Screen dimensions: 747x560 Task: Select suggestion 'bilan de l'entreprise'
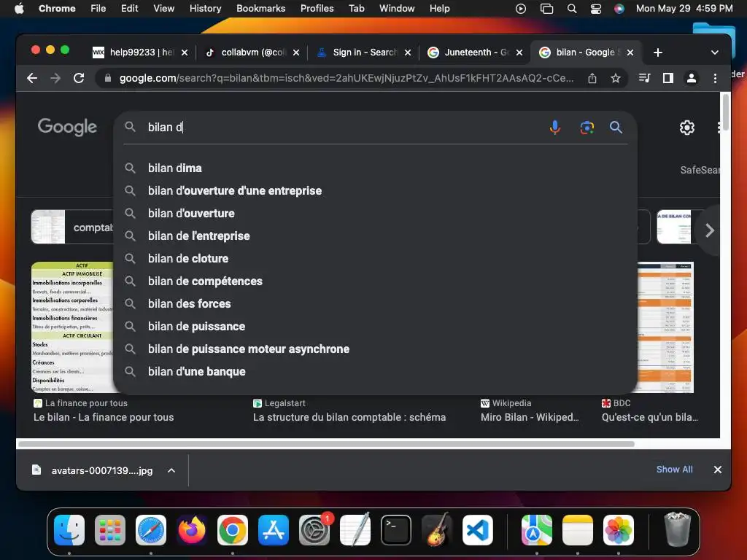click(376, 236)
